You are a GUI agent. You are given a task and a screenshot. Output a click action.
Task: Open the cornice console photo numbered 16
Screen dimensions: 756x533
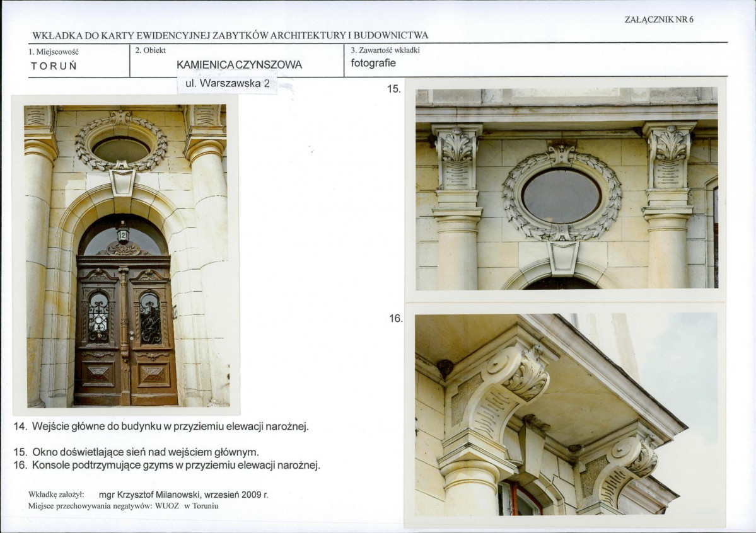[566, 415]
